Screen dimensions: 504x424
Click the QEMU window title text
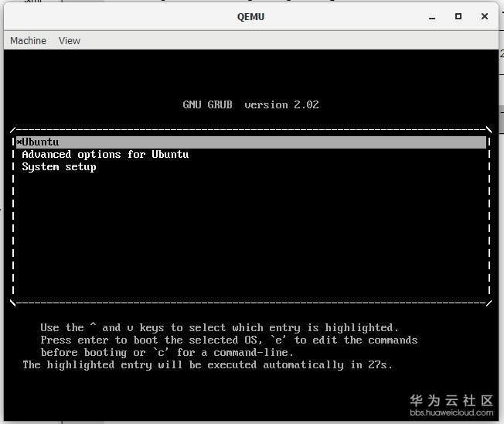(250, 17)
